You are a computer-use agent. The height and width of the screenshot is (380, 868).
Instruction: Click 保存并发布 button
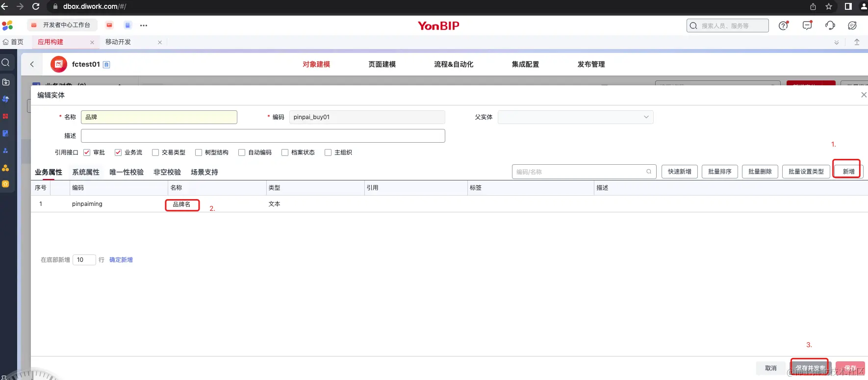coord(810,368)
